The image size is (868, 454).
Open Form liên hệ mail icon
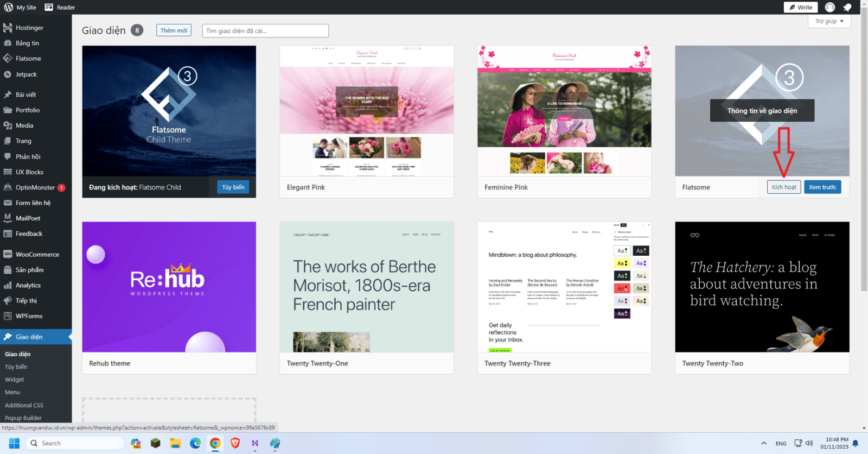click(8, 203)
